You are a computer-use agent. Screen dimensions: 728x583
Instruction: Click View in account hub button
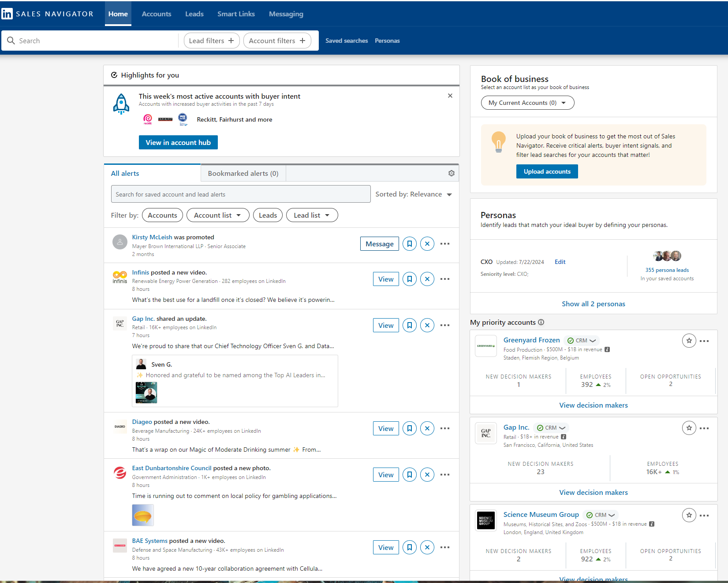coord(178,142)
